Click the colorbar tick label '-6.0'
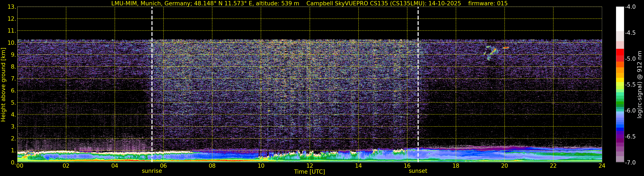Image resolution: width=644 pixels, height=176 pixels. pyautogui.click(x=630, y=111)
